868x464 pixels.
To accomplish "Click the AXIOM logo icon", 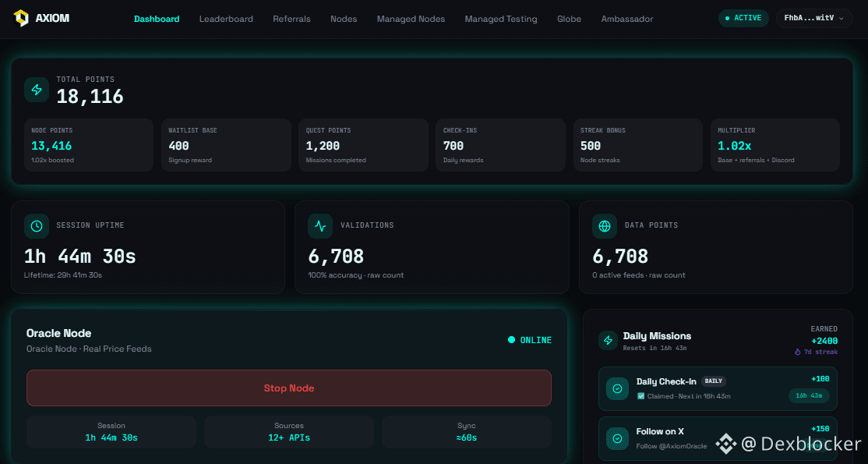I will (21, 18).
